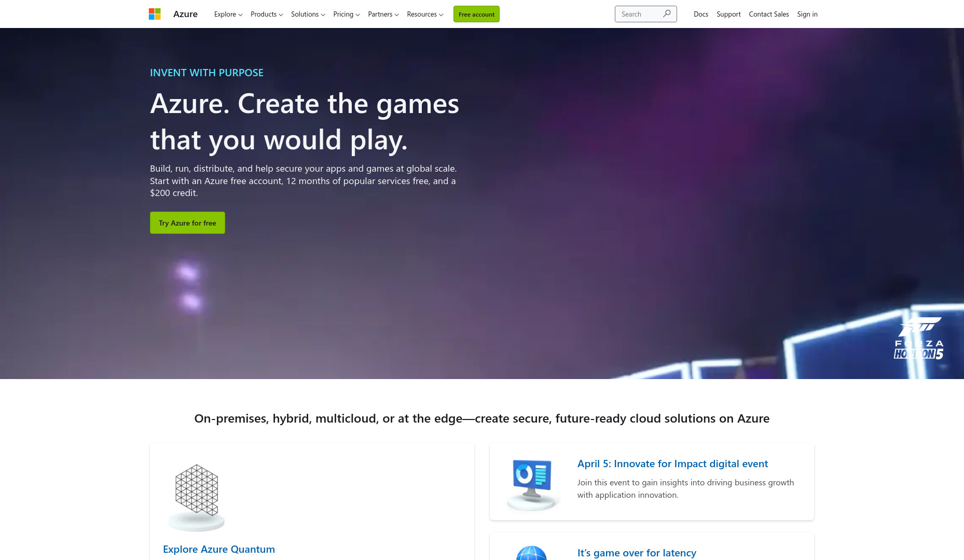Viewport: 964px width, 560px height.
Task: Open Contact Sales link
Action: tap(769, 14)
